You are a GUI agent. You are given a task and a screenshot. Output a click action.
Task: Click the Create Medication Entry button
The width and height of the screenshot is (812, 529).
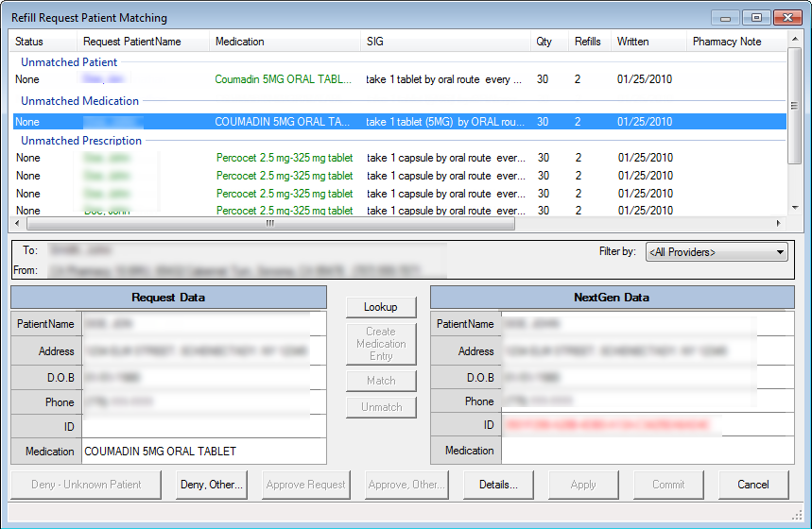[x=381, y=344]
